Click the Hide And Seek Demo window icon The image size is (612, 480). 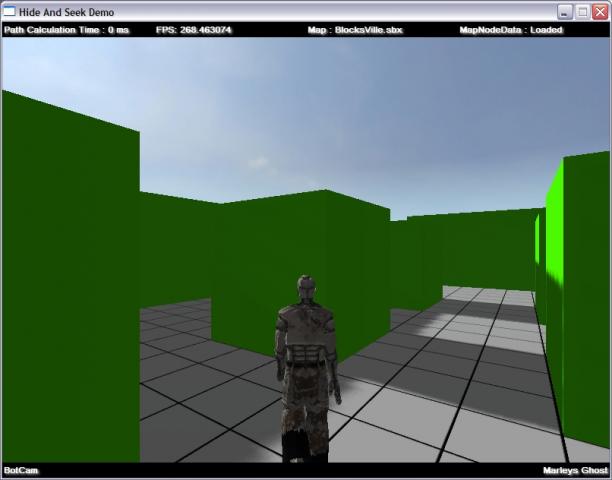pos(9,12)
